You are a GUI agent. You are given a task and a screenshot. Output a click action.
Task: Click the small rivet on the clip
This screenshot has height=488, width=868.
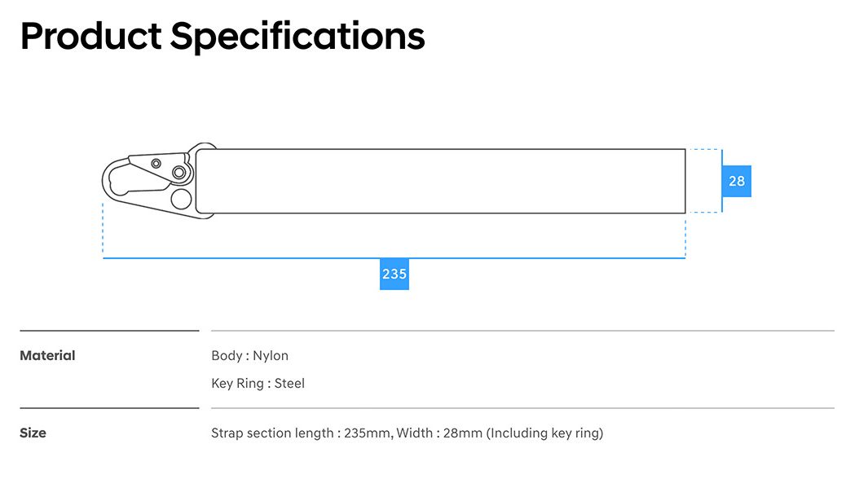[156, 164]
